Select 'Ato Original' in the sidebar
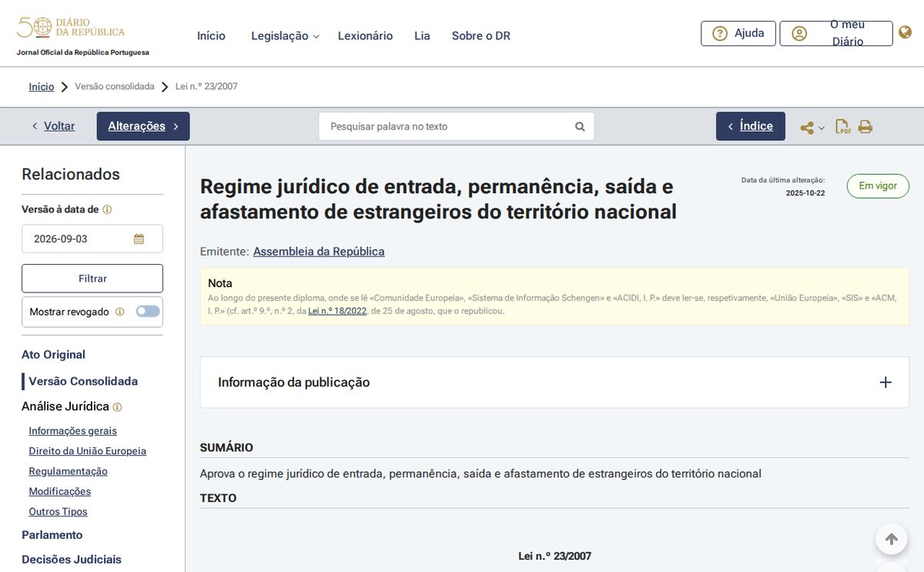 [53, 355]
